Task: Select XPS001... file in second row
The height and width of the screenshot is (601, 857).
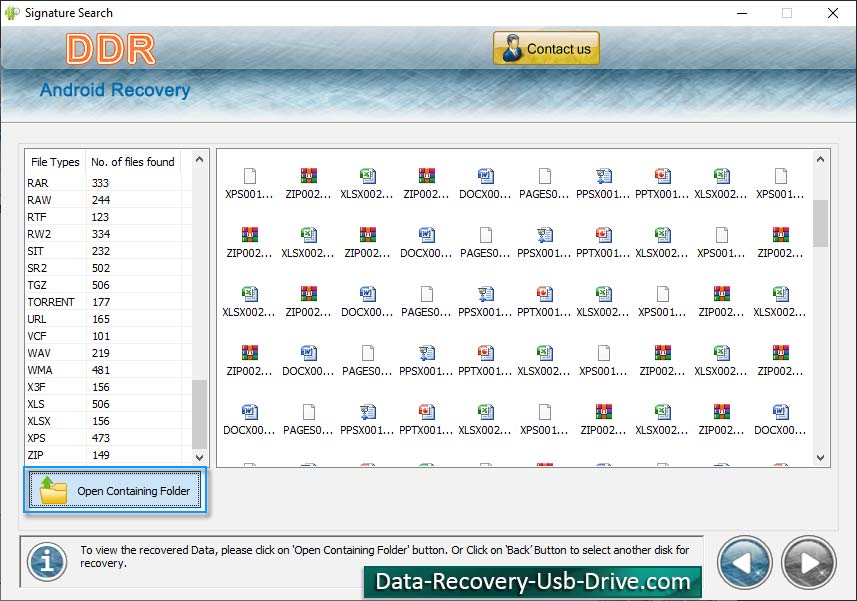Action: pos(721,243)
